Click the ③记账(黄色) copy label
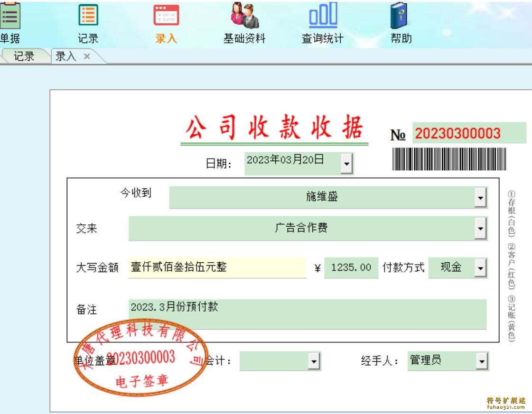Image resolution: width=532 pixels, height=414 pixels. point(511,318)
